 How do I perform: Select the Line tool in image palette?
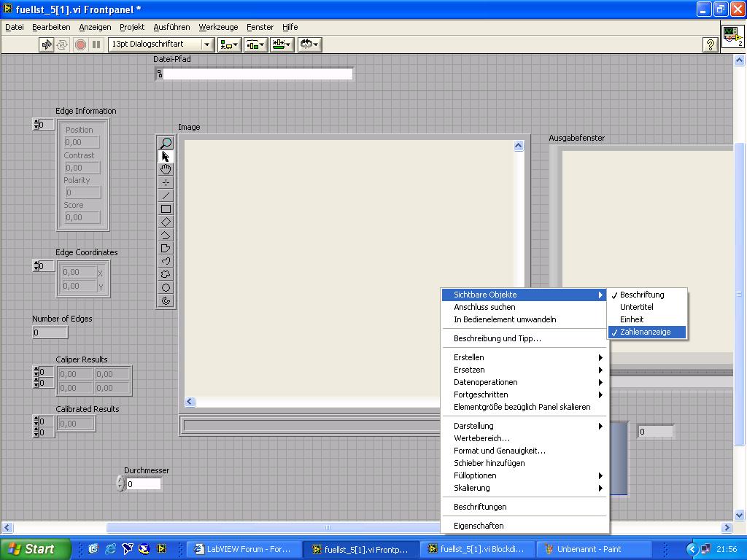(x=166, y=195)
